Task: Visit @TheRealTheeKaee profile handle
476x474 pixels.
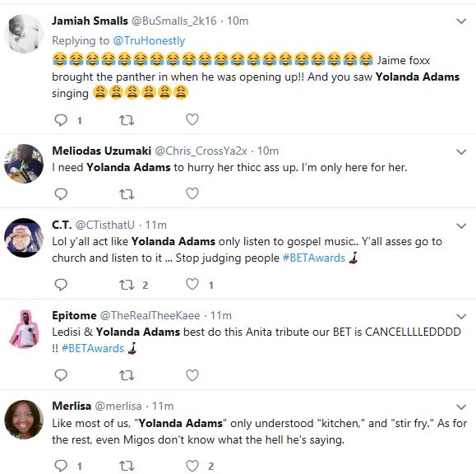Action: [x=150, y=315]
